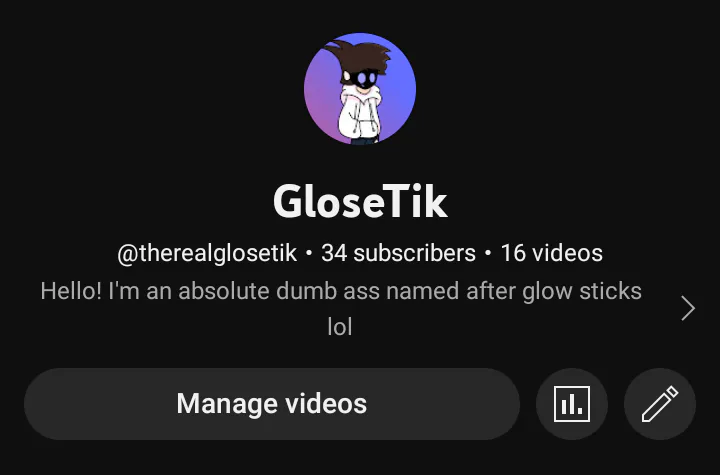Viewport: 720px width, 475px height.
Task: Click the word 'Manage' on wide button
Action: pos(227,404)
